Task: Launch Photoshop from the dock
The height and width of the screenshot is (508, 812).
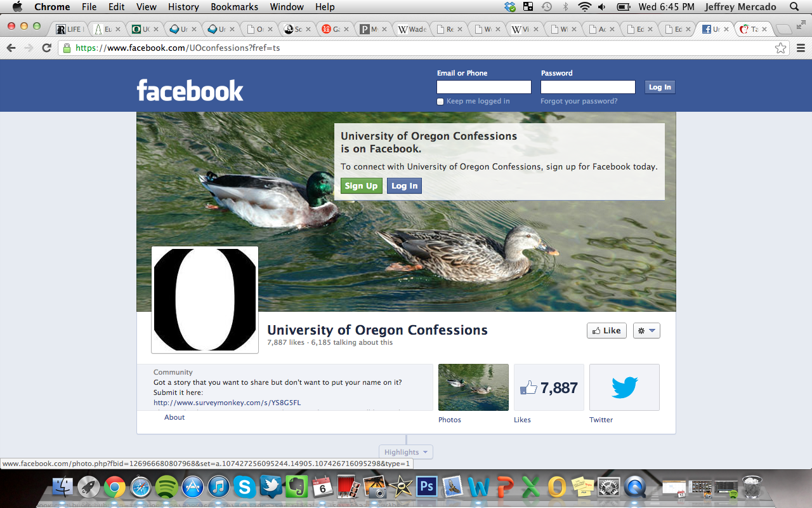Action: click(426, 487)
